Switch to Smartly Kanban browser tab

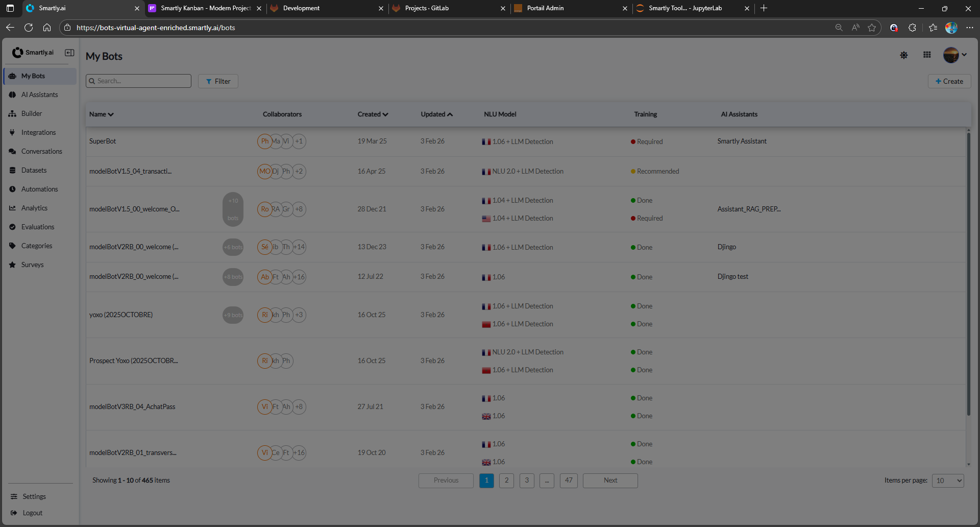point(205,8)
